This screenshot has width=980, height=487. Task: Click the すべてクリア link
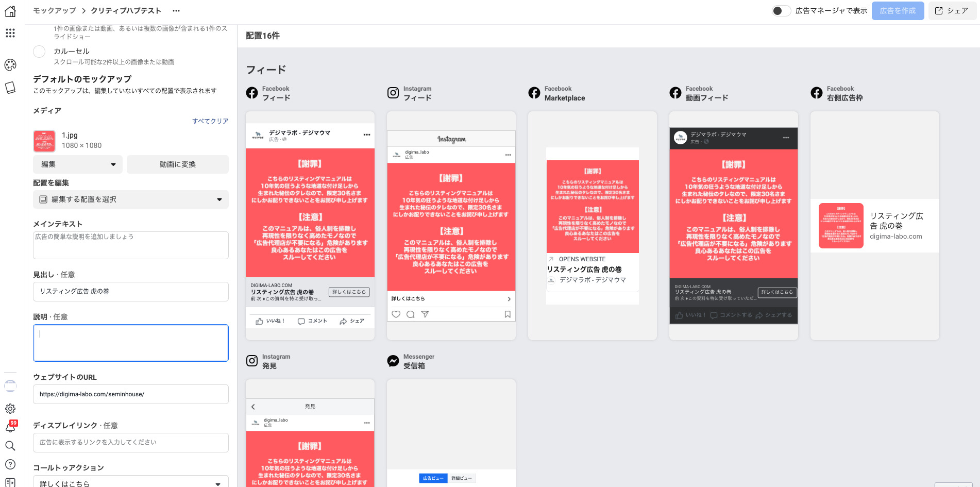pos(210,121)
